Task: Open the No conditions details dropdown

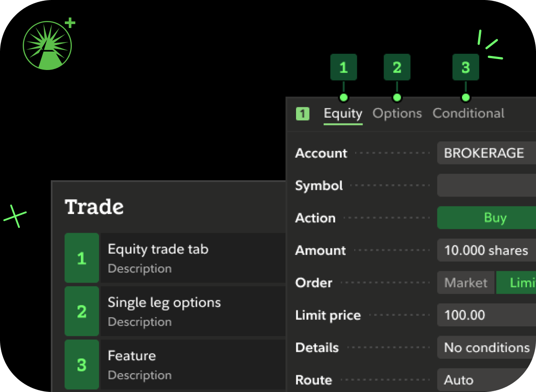Action: coord(486,348)
